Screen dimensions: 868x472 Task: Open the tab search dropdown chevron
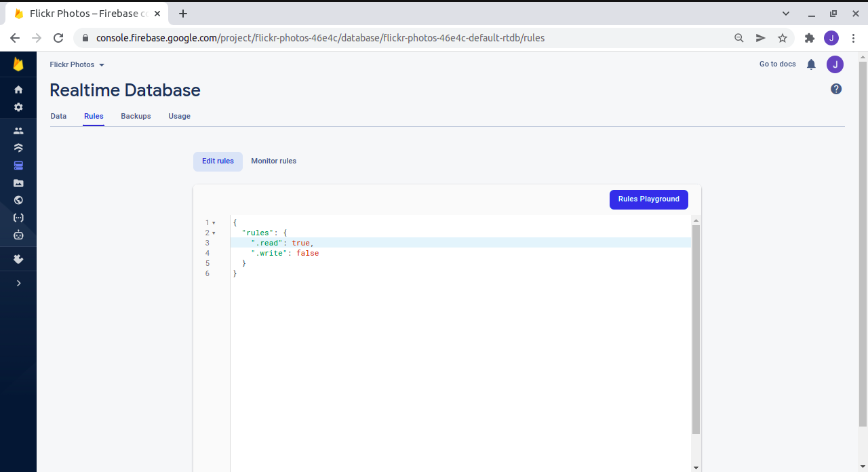pos(786,14)
